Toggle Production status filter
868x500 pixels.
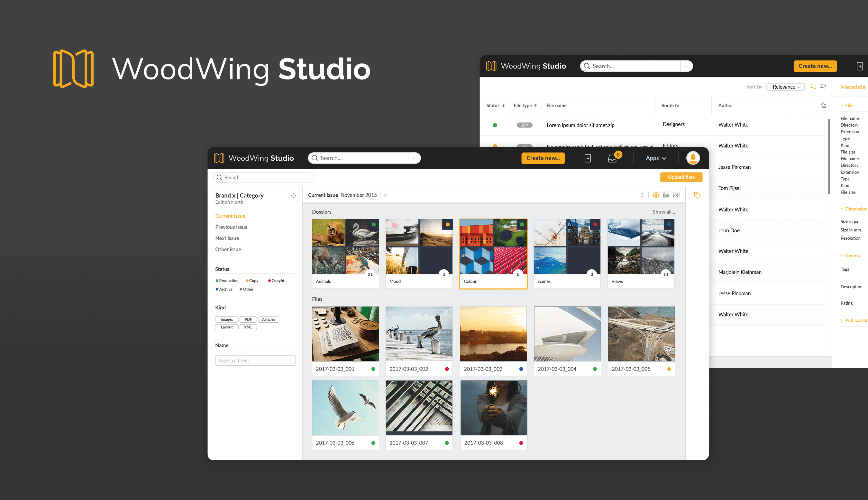coord(227,281)
